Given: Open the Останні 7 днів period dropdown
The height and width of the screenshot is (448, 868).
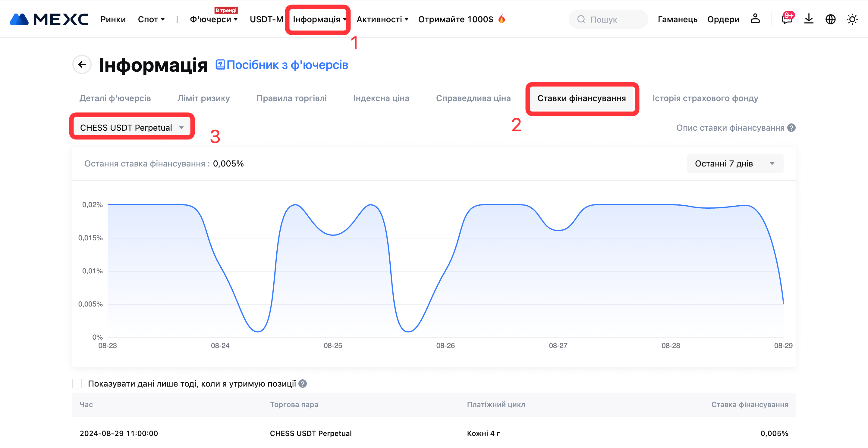Looking at the screenshot, I should click(x=735, y=163).
